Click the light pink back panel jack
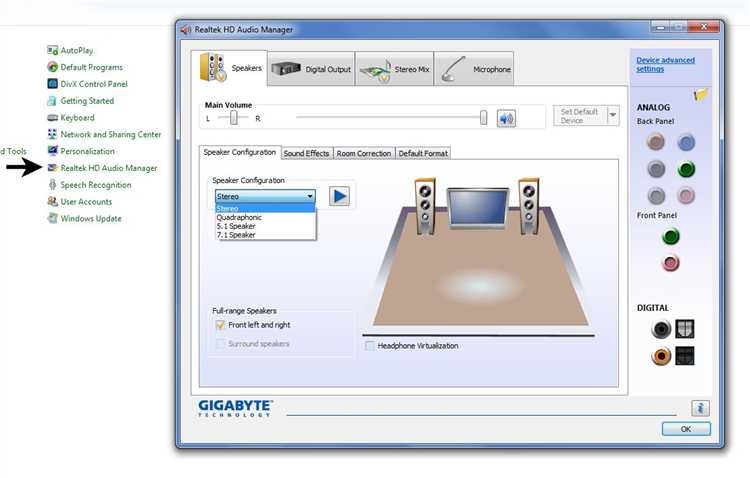 coord(686,196)
